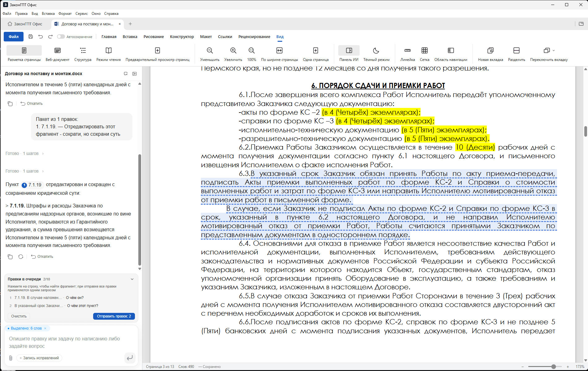Screen dimensions: 588x371
Task: Switch to Рецензирование ribbon tab
Action: (254, 36)
